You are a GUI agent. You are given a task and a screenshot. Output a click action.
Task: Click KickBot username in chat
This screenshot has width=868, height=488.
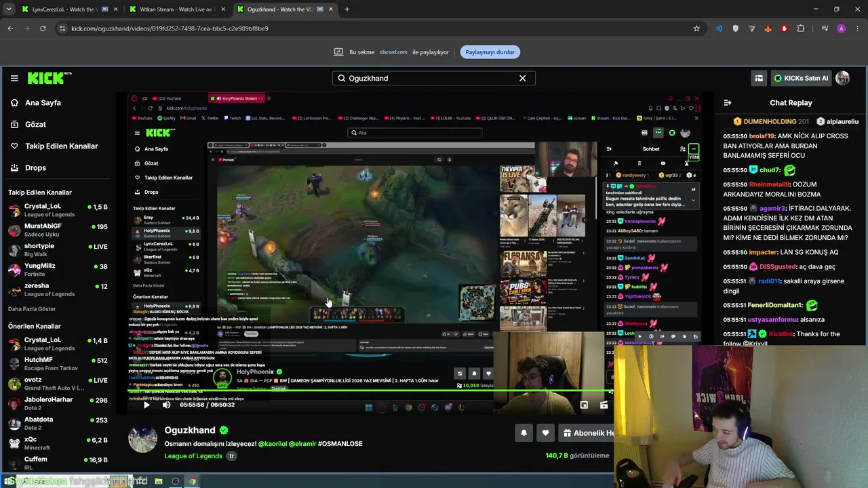[x=781, y=334]
